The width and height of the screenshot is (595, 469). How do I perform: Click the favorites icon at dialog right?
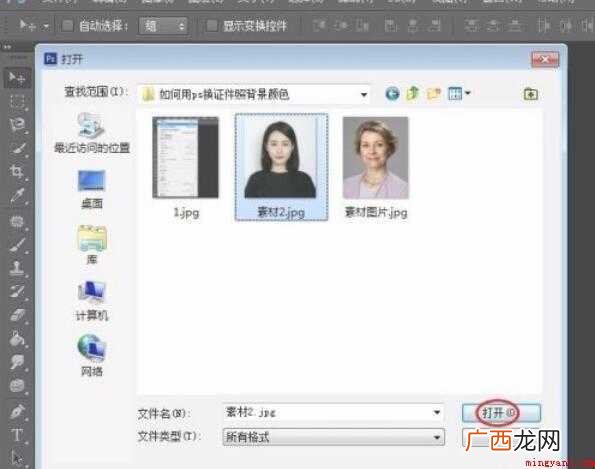click(x=530, y=94)
